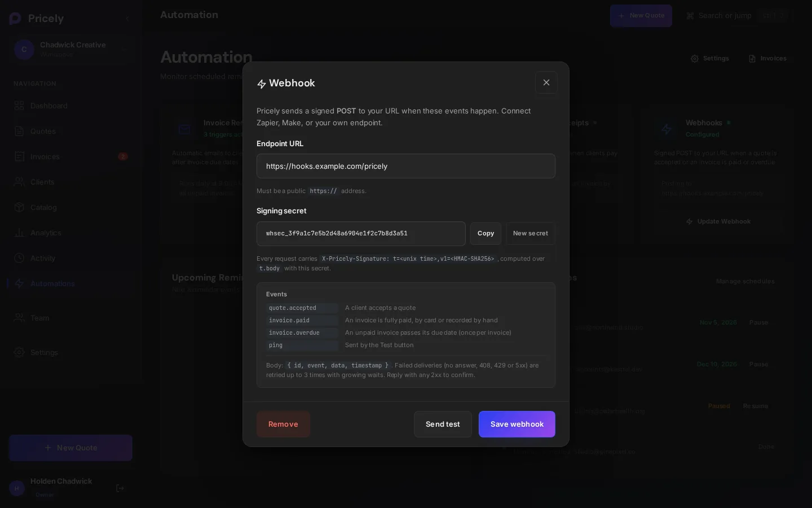812x508 pixels.
Task: Collapse the sidebar with the chevron
Action: (x=127, y=19)
